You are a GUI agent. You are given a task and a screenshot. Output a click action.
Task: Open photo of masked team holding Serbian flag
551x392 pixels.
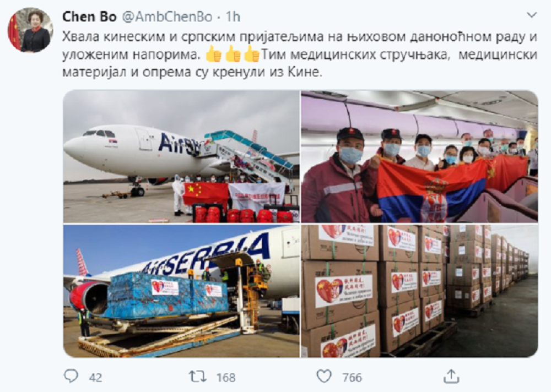(x=419, y=157)
